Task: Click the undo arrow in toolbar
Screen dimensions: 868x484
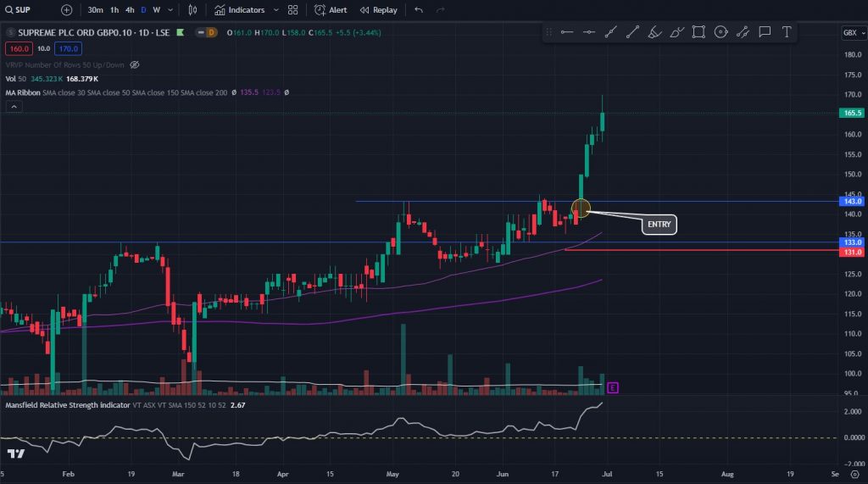Action: (x=418, y=10)
